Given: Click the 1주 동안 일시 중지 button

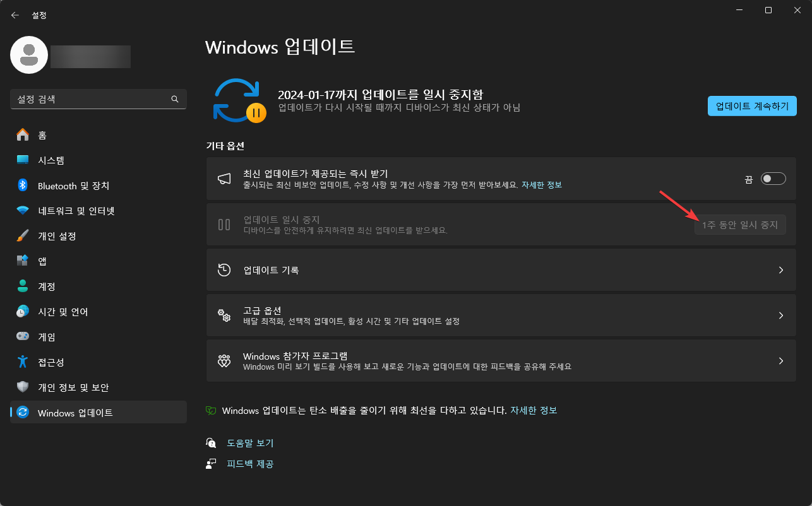Looking at the screenshot, I should pos(740,225).
